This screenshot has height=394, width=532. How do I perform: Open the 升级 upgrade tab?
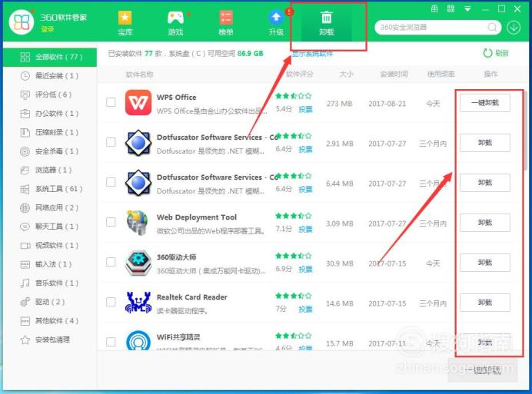(276, 23)
